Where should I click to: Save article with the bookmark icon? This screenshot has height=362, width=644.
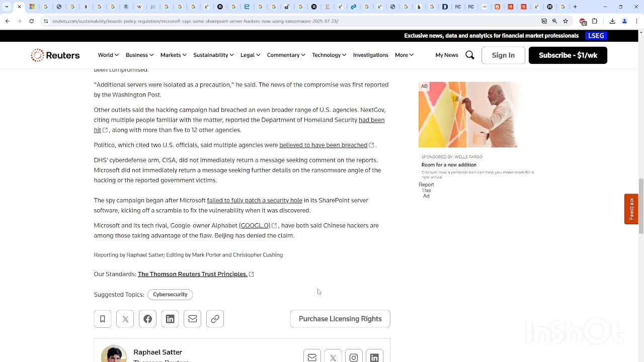[x=103, y=319]
